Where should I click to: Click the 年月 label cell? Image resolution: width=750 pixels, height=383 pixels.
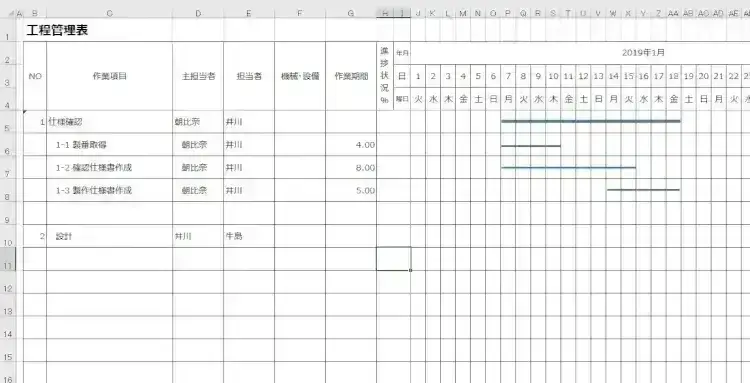click(x=402, y=53)
